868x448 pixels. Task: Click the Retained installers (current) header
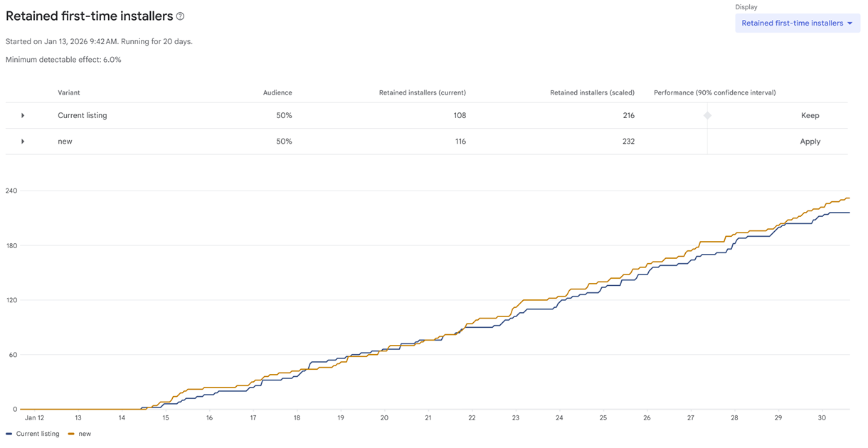click(422, 92)
